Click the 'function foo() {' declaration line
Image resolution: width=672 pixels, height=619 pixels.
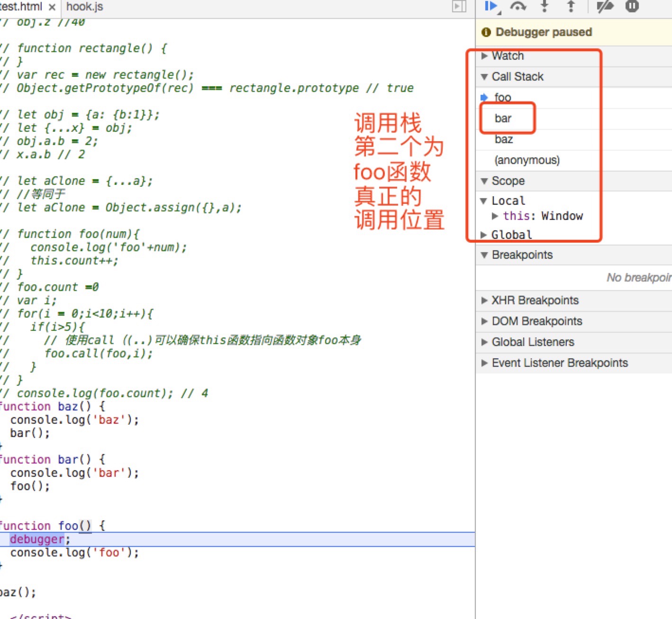52,526
